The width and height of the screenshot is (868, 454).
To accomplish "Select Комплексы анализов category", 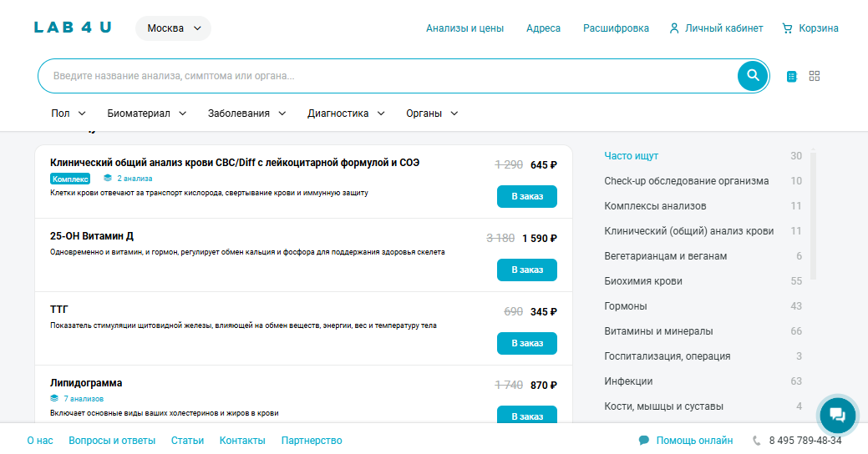I will tap(655, 205).
